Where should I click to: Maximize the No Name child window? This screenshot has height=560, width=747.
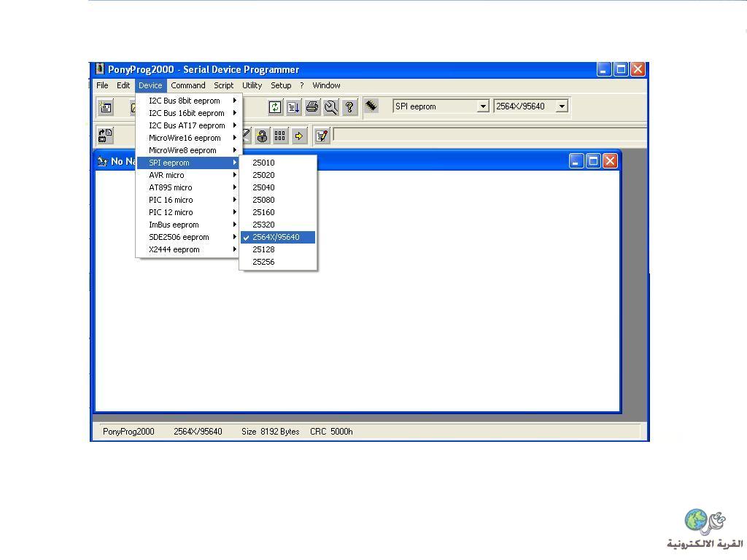tap(593, 161)
